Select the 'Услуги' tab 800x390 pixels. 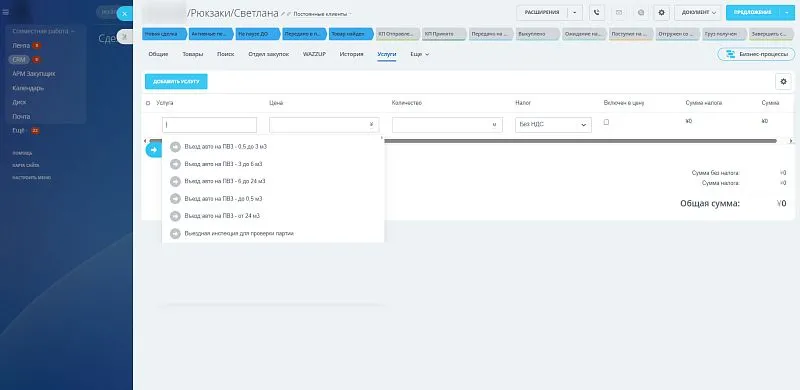pyautogui.click(x=387, y=54)
